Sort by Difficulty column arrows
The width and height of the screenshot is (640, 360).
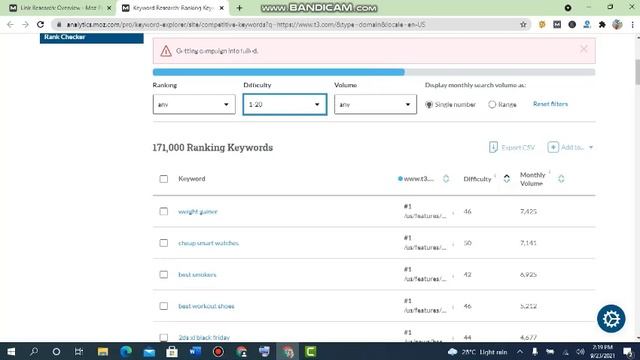[507, 179]
